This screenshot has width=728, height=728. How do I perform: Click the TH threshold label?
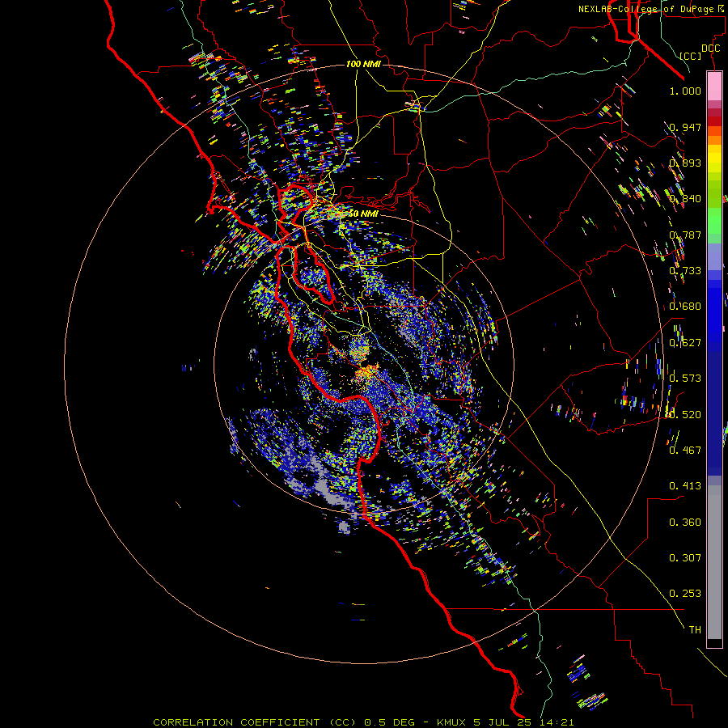[x=695, y=630]
